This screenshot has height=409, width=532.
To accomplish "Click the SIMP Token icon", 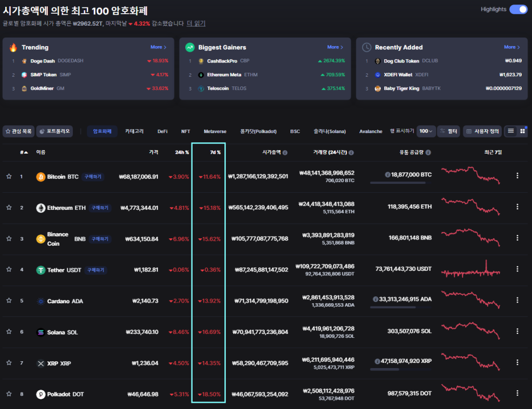I will pyautogui.click(x=24, y=75).
